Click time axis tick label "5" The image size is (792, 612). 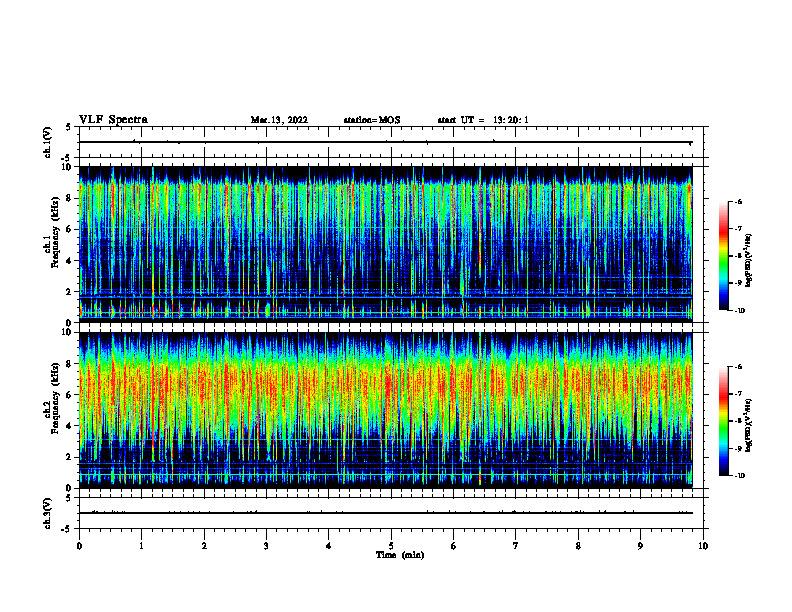click(391, 546)
